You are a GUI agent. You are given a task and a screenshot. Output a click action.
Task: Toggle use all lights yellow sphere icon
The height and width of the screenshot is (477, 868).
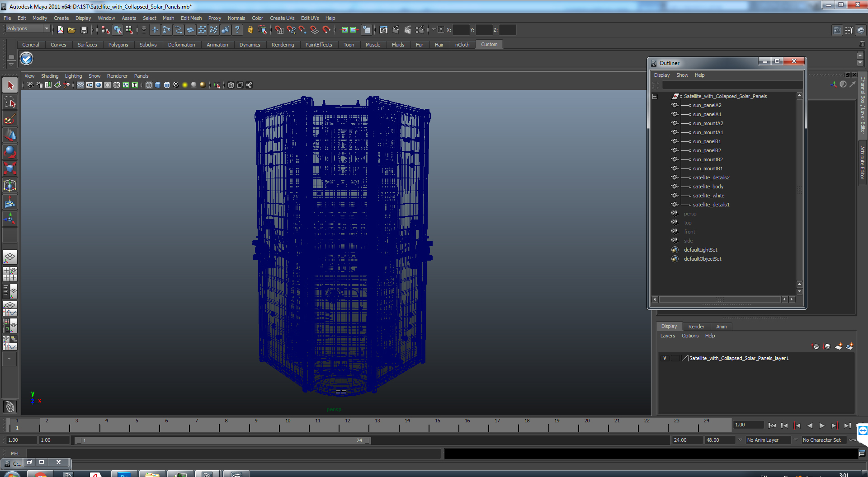(185, 85)
